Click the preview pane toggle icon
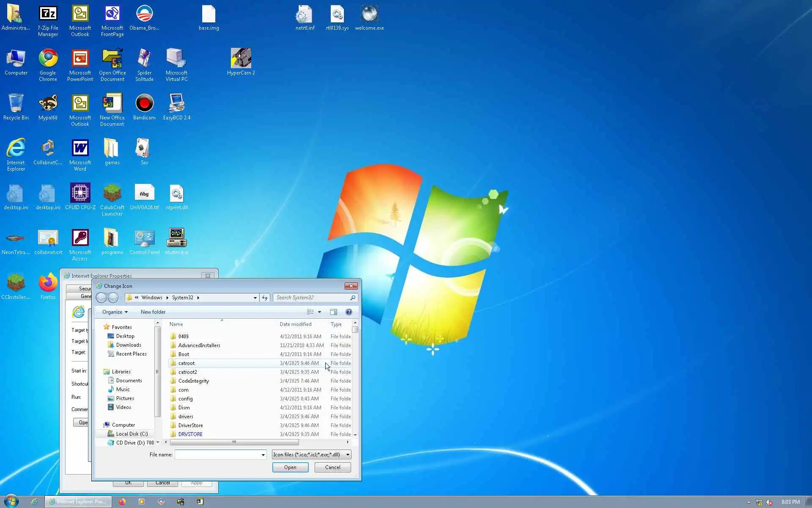The width and height of the screenshot is (812, 508). coord(334,312)
